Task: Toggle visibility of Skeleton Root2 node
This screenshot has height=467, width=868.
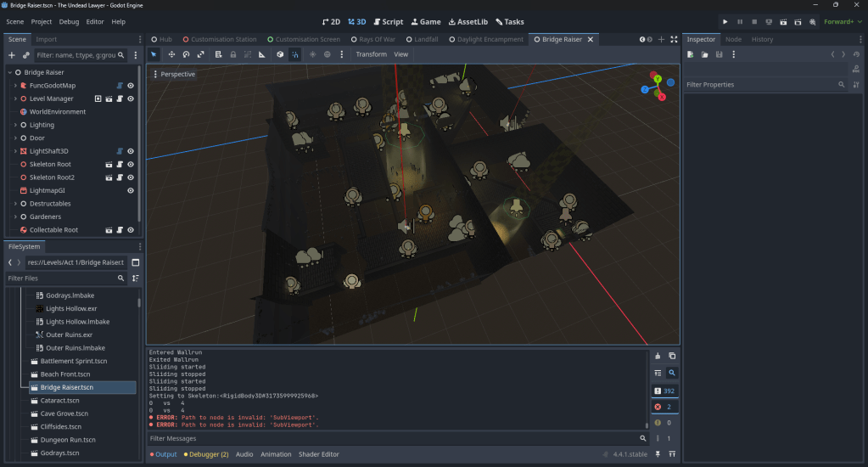Action: click(x=131, y=177)
